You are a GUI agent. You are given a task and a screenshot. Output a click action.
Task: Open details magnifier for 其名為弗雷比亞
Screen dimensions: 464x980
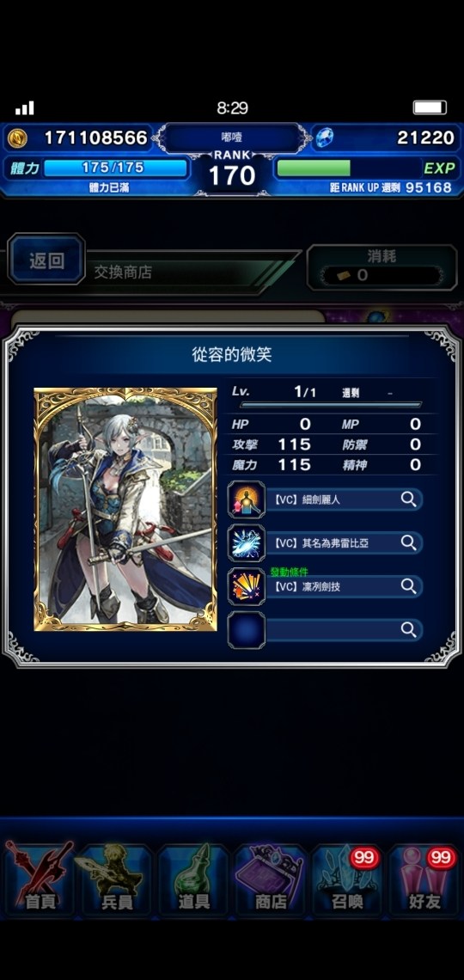(x=408, y=542)
